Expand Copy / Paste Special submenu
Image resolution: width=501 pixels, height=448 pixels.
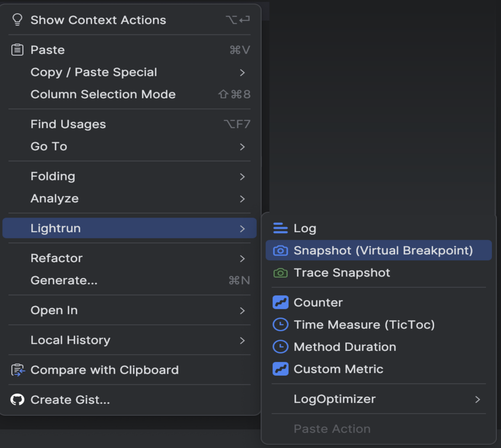242,72
